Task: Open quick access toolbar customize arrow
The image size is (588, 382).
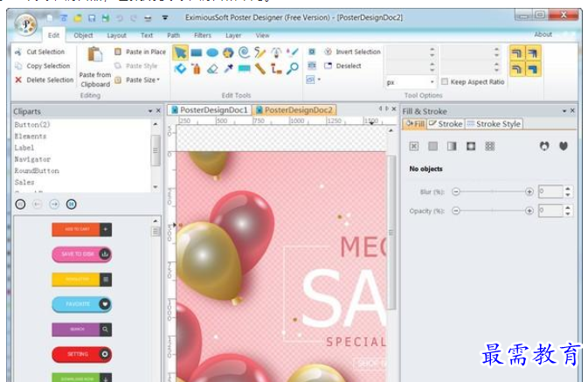Action: (x=165, y=17)
